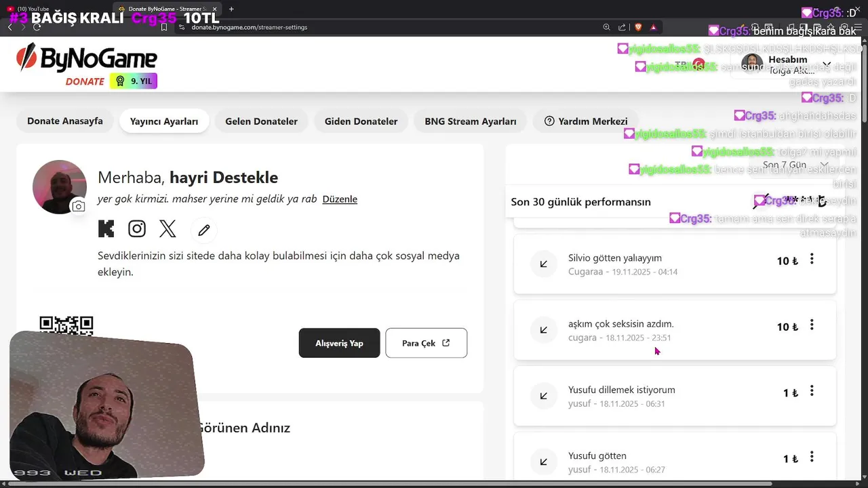Open the Gelen Donateler tab
This screenshot has height=488, width=868.
261,121
